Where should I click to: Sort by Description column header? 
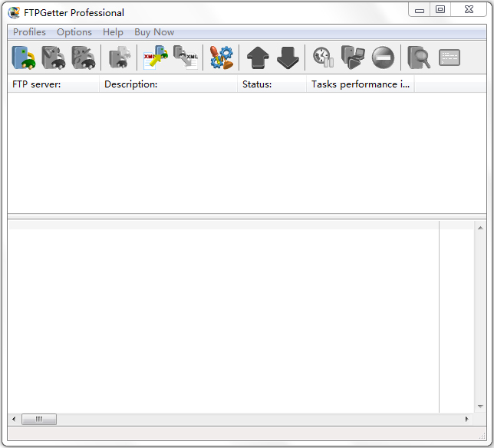coord(169,84)
